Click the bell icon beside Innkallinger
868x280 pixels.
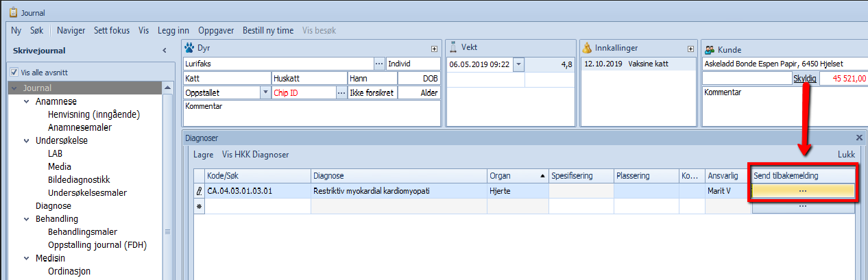coord(587,48)
